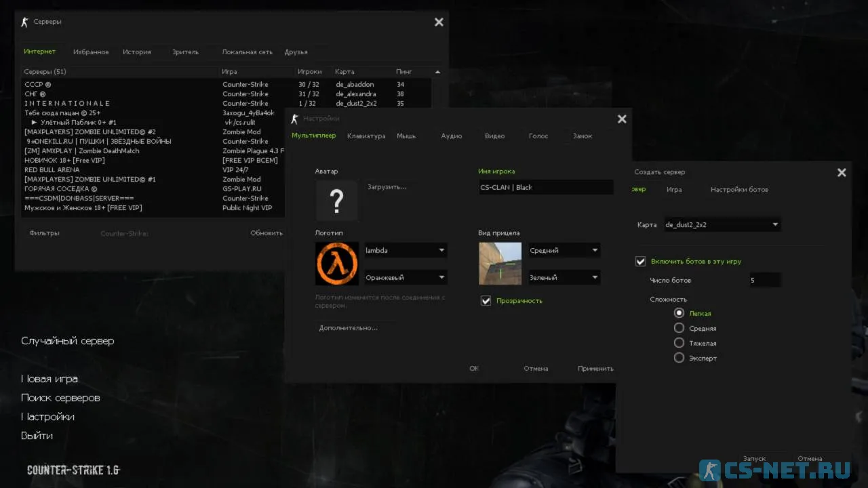Close the Серверы window

439,22
